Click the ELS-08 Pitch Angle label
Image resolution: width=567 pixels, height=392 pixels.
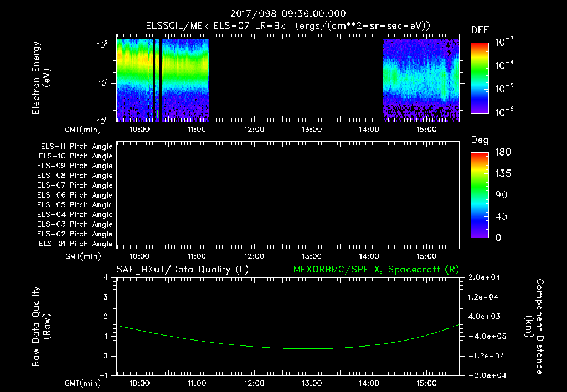75,176
